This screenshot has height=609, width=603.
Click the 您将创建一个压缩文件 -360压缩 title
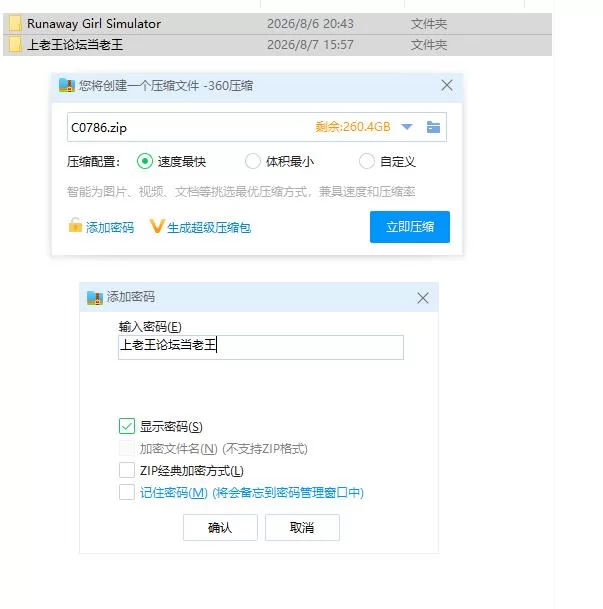pos(166,85)
